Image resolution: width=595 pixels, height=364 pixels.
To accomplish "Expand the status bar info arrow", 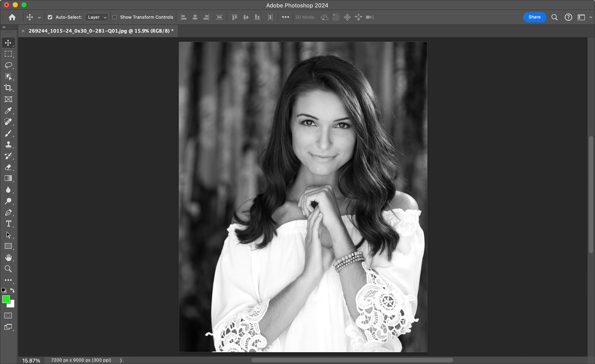I will click(x=121, y=360).
